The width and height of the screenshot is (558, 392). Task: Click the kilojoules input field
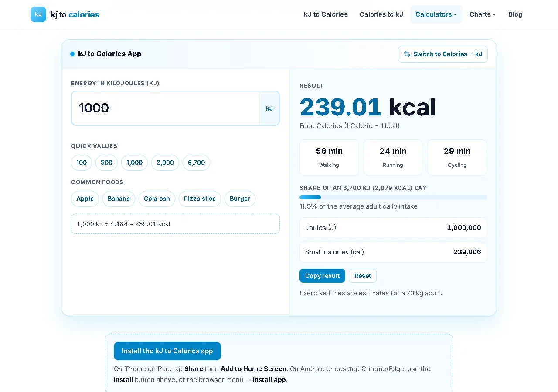(x=166, y=108)
